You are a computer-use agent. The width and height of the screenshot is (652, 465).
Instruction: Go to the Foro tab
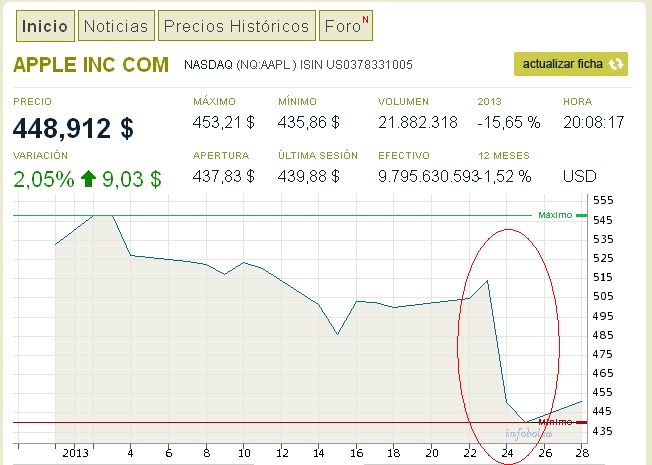point(346,26)
